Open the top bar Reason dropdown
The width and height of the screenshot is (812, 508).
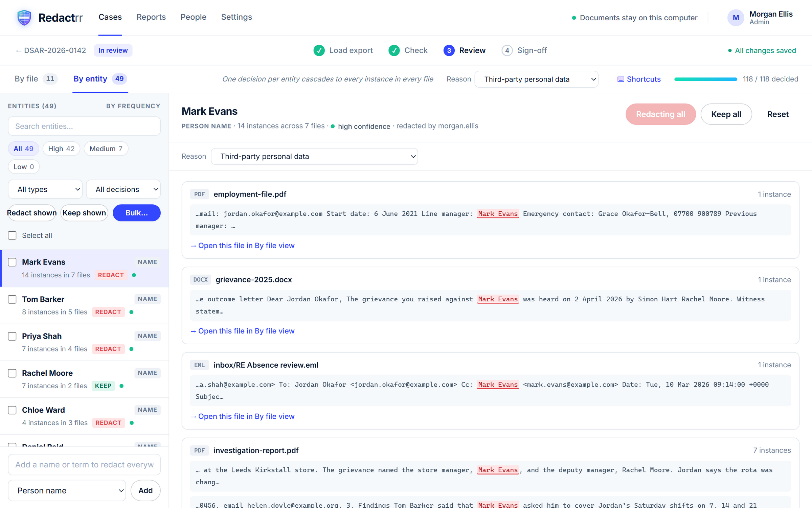tap(536, 79)
